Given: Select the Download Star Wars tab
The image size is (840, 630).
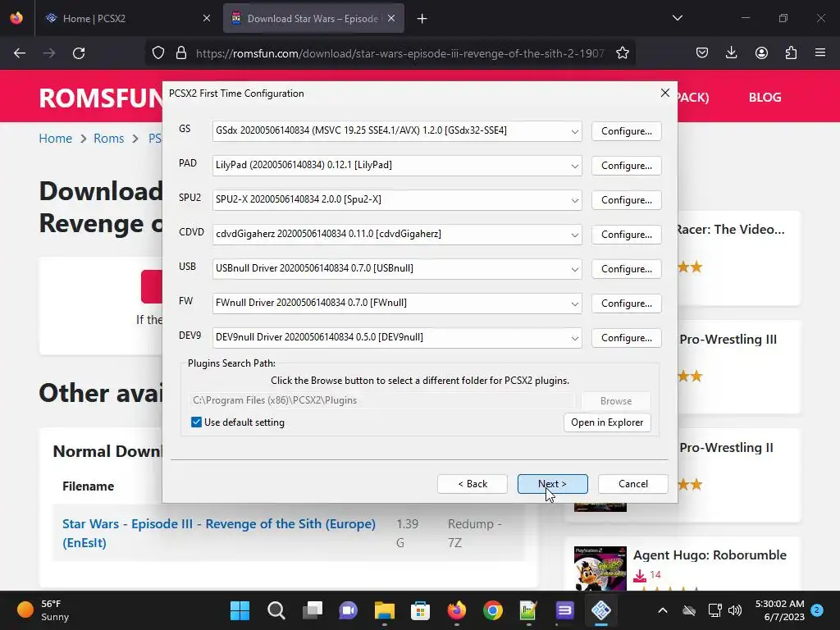Looking at the screenshot, I should pyautogui.click(x=313, y=19).
